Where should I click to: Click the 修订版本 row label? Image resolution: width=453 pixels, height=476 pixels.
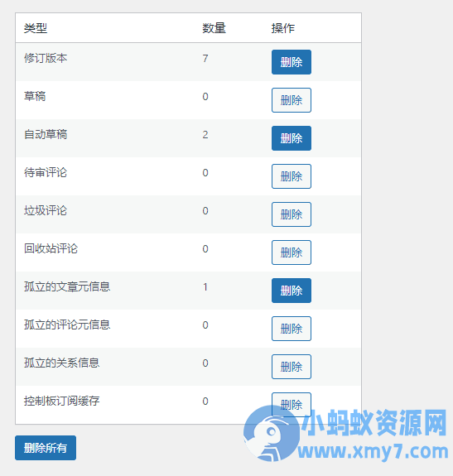coord(46,58)
